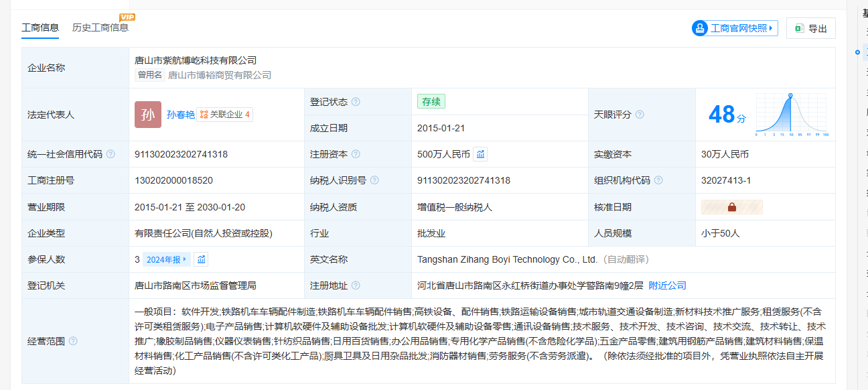The height and width of the screenshot is (390, 868).
Task: Expand the 2024年报 annual report dropdown
Action: click(166, 259)
